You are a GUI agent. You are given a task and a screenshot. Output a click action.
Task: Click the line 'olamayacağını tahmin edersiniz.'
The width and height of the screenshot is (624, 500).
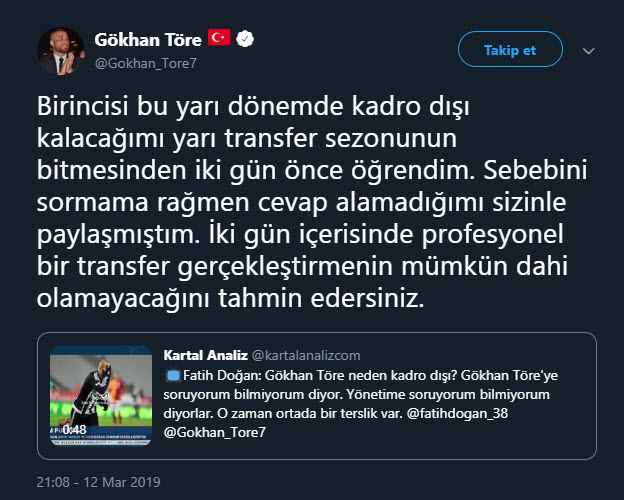pos(230,298)
